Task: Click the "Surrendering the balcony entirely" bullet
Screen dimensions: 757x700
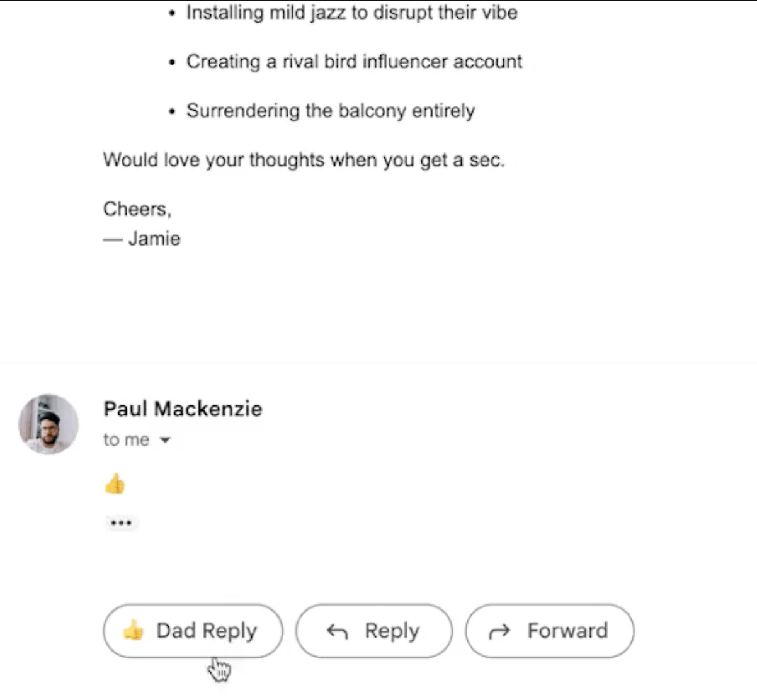Action: [x=330, y=111]
